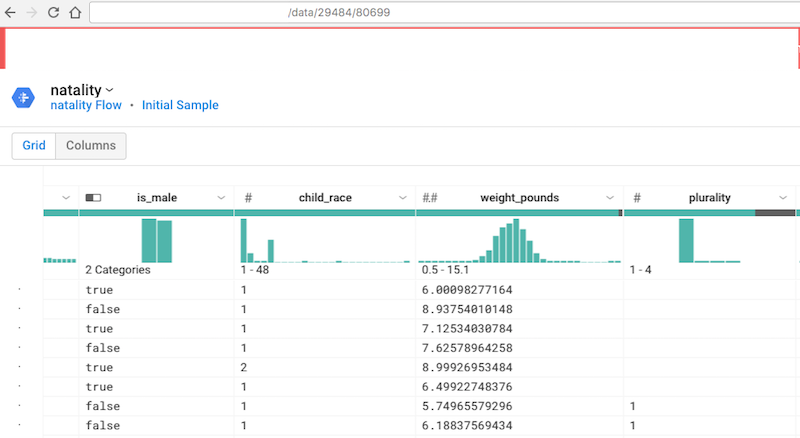Switch to the Grid view tab
800x438 pixels.
(x=34, y=145)
